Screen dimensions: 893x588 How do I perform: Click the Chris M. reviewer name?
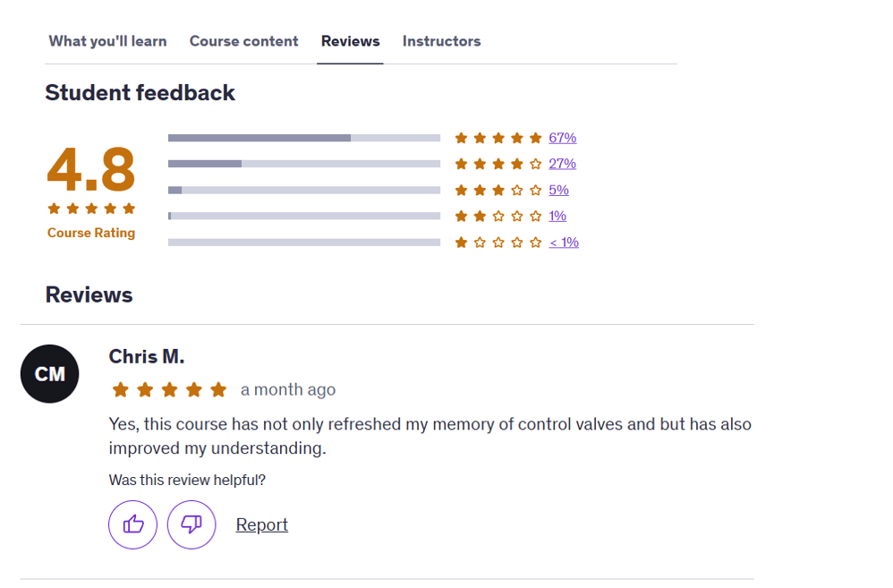point(147,357)
